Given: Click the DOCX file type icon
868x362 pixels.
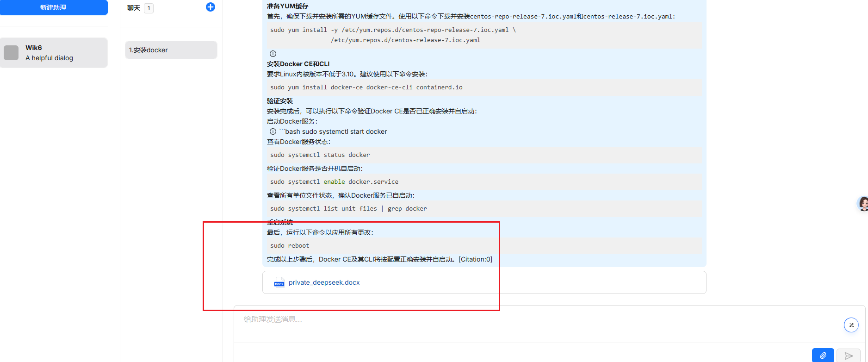Looking at the screenshot, I should tap(279, 282).
